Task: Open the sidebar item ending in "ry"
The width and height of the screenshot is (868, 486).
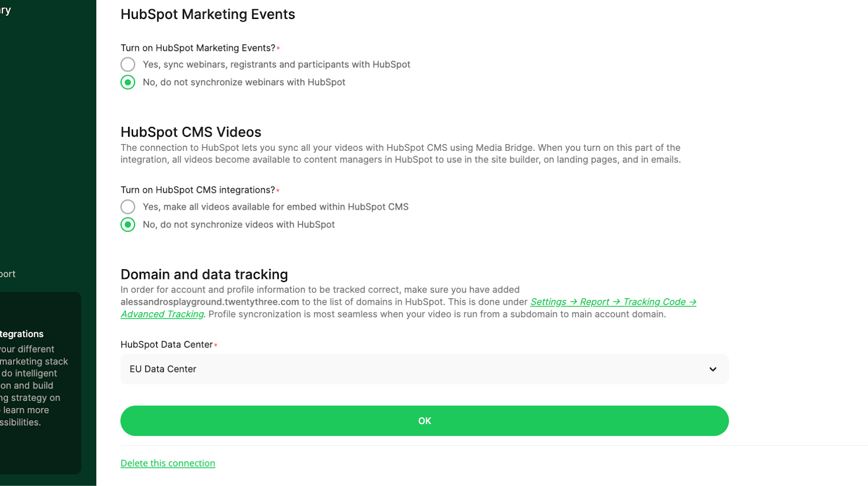Action: click(5, 10)
